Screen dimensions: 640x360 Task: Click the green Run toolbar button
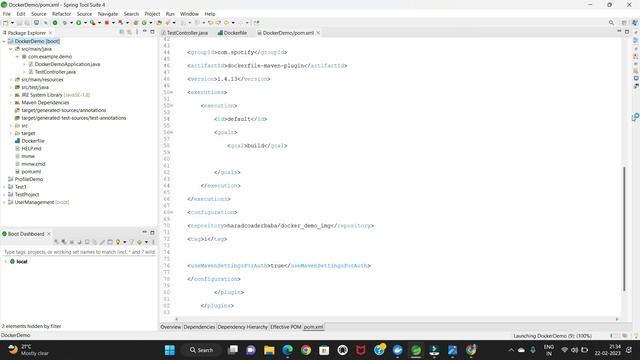click(78, 23)
